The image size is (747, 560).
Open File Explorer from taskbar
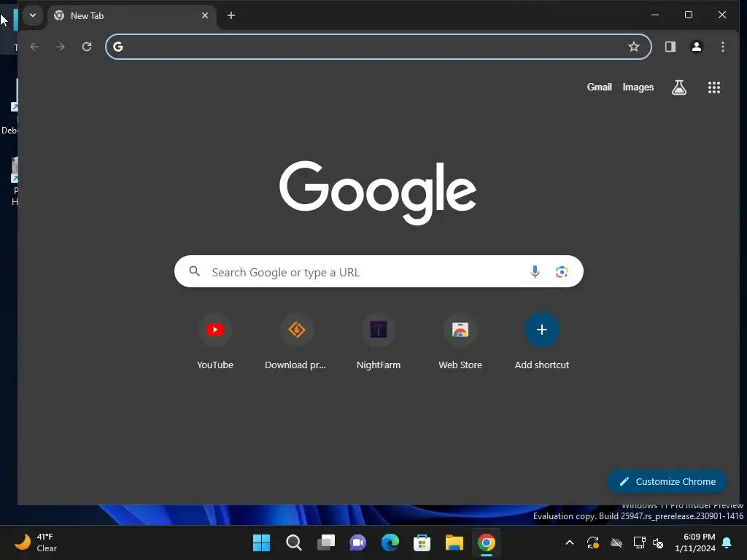click(454, 542)
